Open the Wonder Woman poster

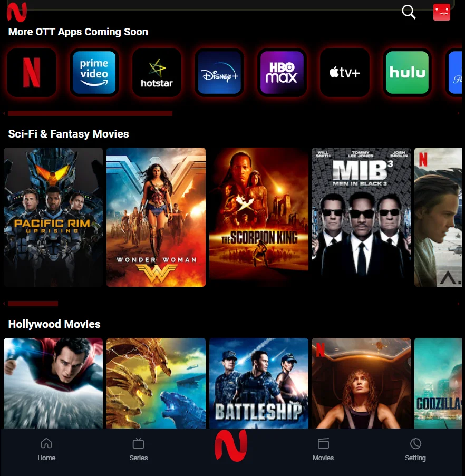tap(156, 217)
